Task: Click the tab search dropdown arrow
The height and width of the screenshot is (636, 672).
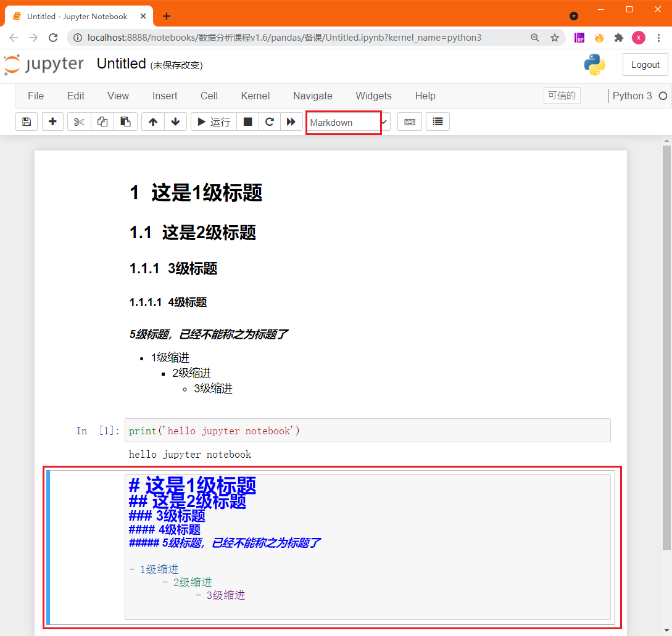Action: click(x=574, y=16)
